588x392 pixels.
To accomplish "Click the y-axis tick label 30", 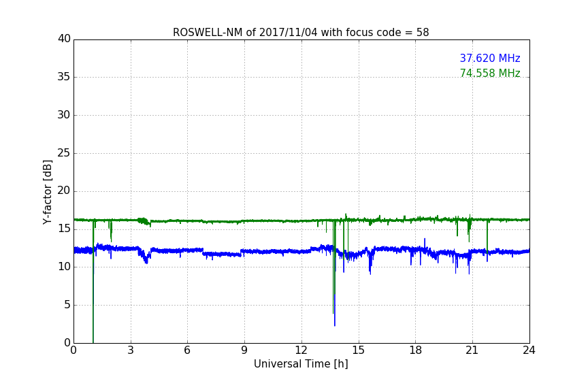I will 64,115.
